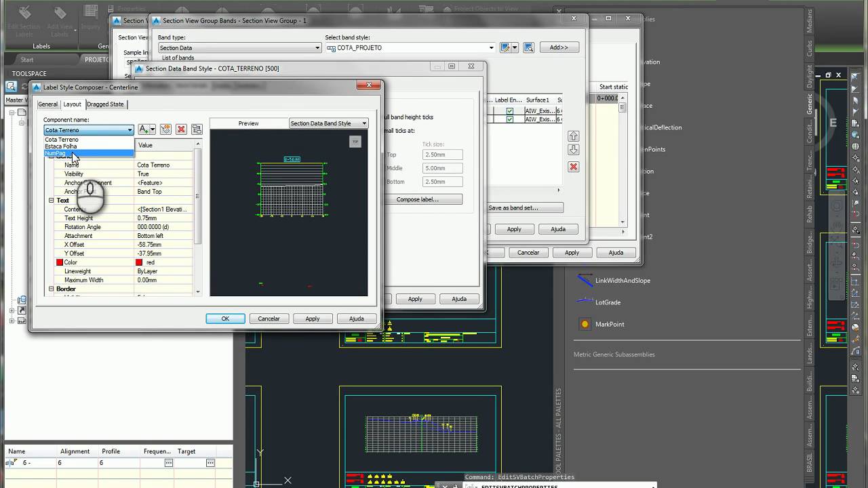Click Apply in Label Style Composer
868x488 pixels.
pyautogui.click(x=312, y=319)
